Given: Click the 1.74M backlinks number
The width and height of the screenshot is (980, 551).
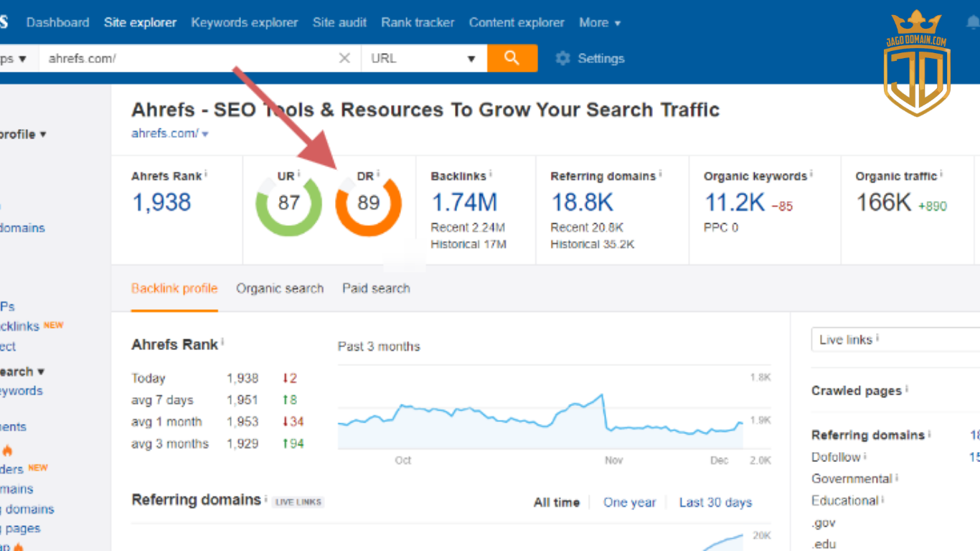Looking at the screenshot, I should (x=464, y=203).
